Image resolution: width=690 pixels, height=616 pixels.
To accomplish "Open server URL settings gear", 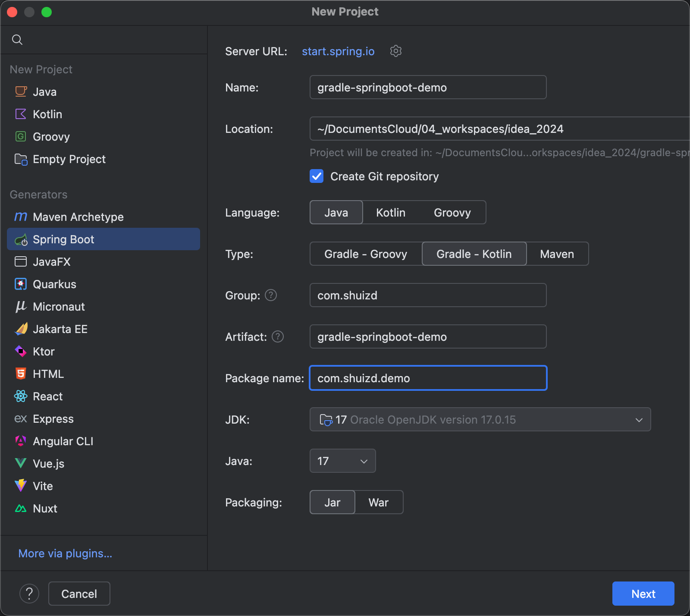I will point(396,51).
